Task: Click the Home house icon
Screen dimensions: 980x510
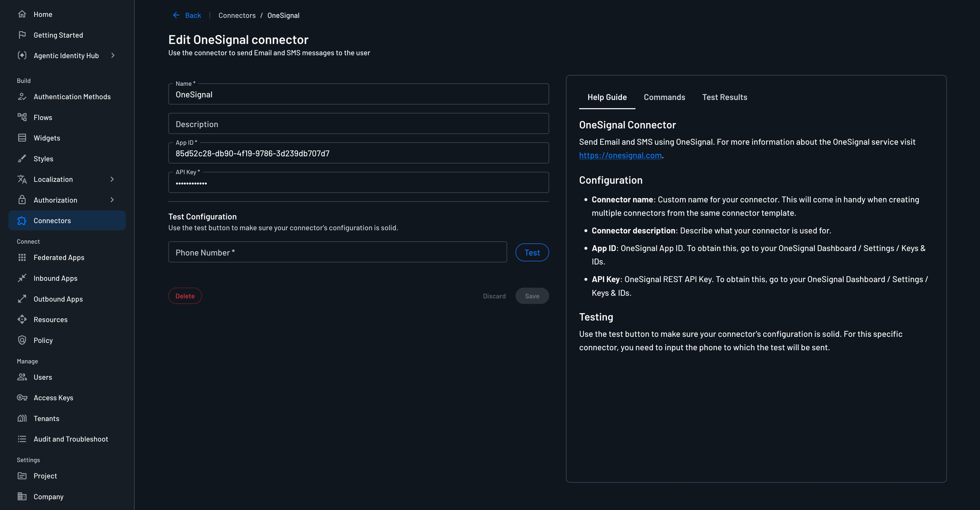Action: click(22, 14)
